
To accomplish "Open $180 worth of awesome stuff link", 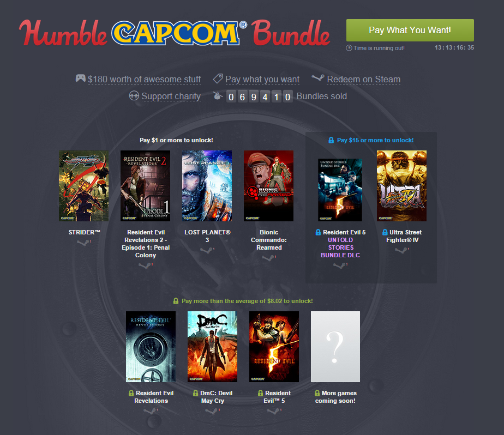I will (145, 80).
